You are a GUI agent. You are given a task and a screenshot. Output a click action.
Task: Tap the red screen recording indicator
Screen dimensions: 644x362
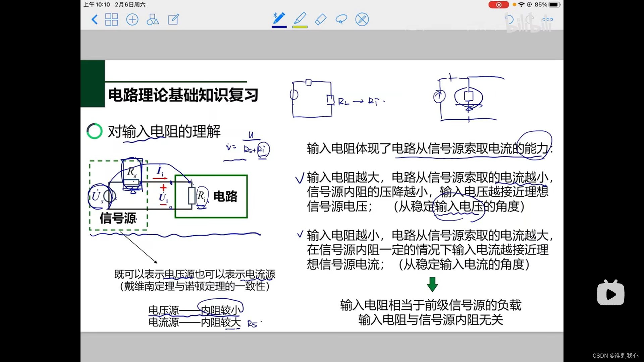click(x=498, y=5)
